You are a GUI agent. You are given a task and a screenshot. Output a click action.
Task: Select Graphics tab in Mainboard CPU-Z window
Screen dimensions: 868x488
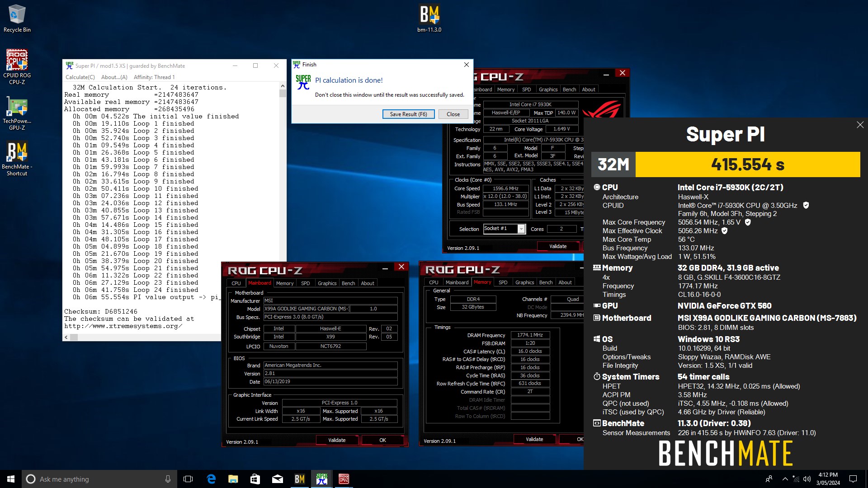[x=327, y=283]
